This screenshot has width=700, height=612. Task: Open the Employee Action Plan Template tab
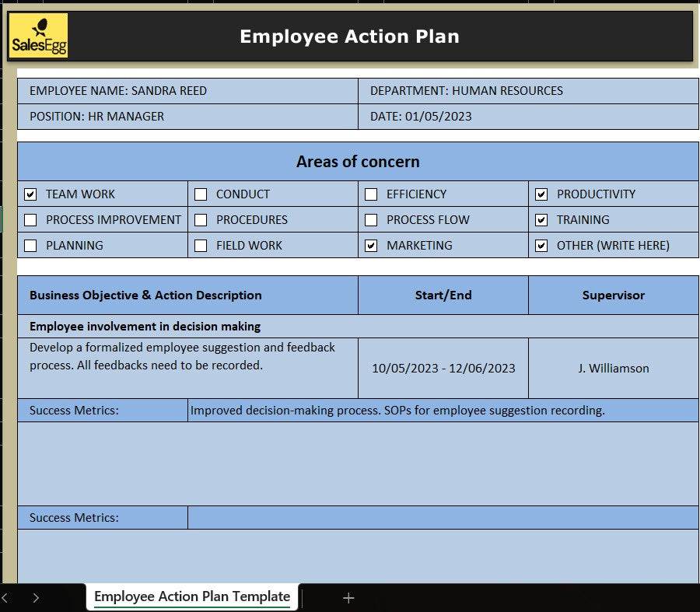pos(191,596)
